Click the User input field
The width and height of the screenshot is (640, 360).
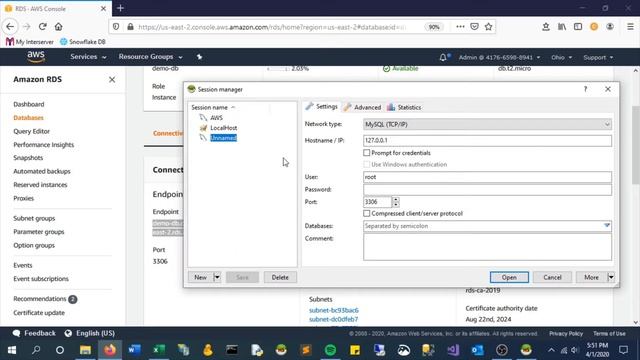tap(487, 177)
